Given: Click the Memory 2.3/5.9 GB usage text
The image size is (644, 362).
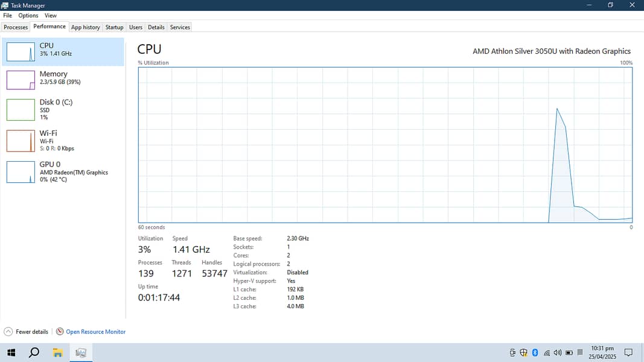Looking at the screenshot, I should coord(60,82).
